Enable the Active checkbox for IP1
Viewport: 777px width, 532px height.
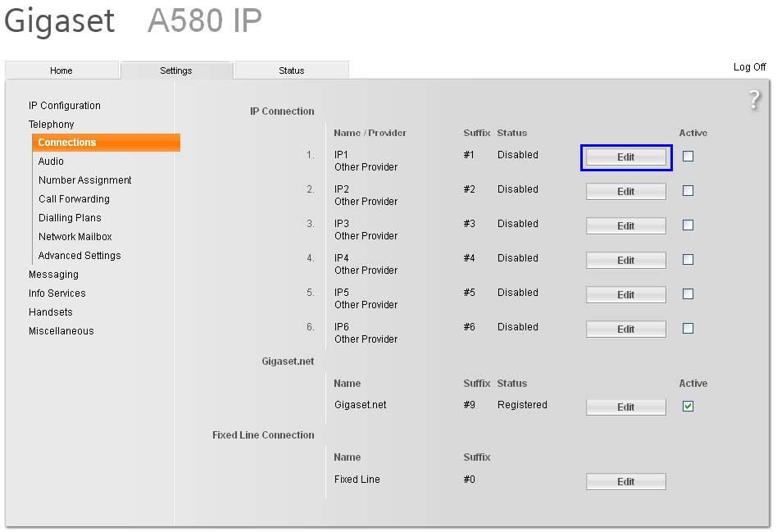click(688, 157)
